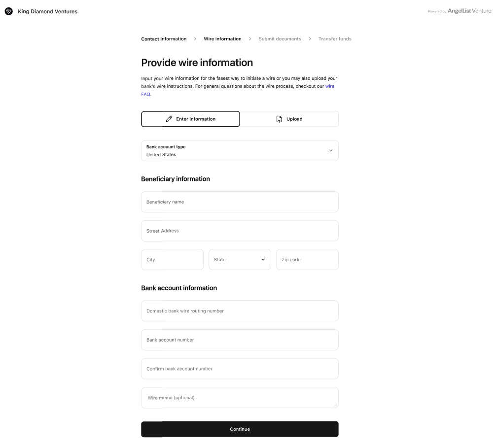The width and height of the screenshot is (495, 448).
Task: Go to Submit documents step
Action: click(x=280, y=39)
